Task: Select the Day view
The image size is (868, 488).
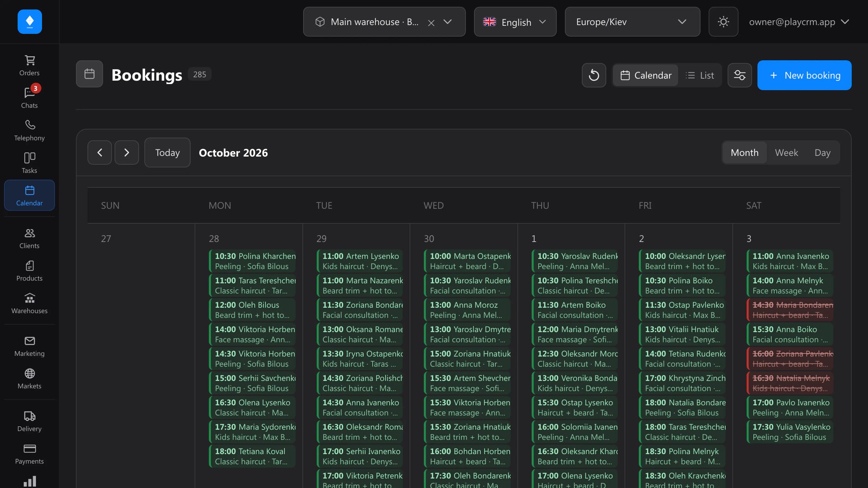Action: (x=823, y=152)
